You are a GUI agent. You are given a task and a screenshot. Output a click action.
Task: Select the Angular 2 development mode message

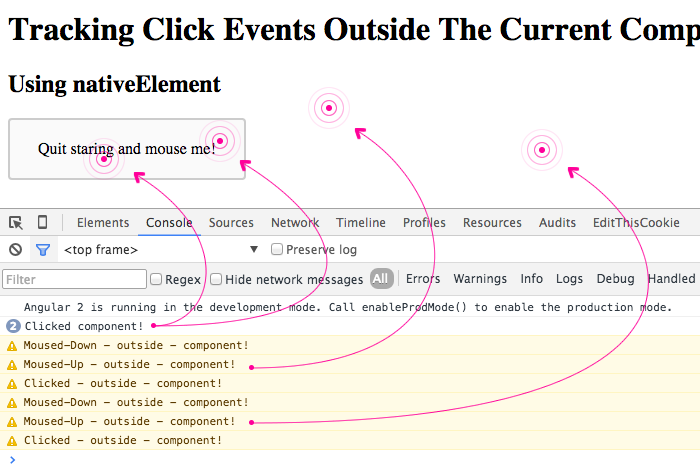(x=348, y=307)
